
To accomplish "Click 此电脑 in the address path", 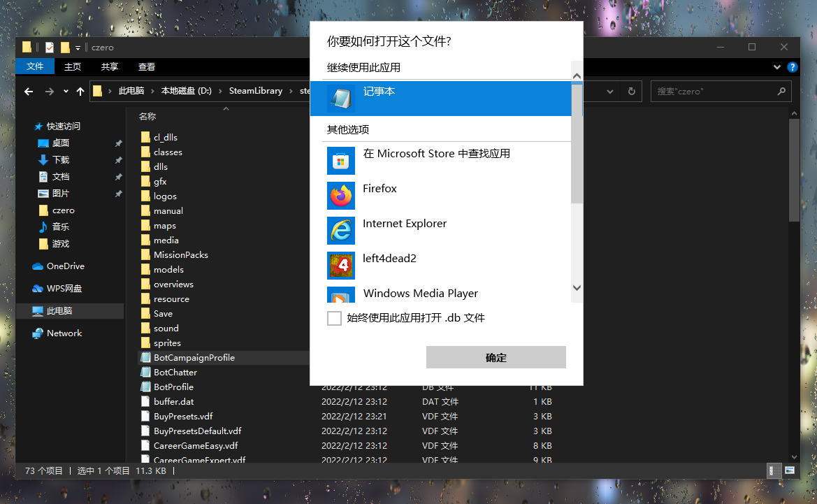I will click(x=131, y=91).
